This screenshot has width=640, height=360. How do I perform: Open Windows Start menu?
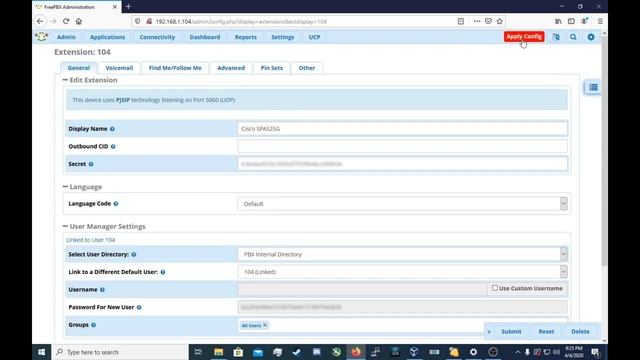(x=42, y=352)
